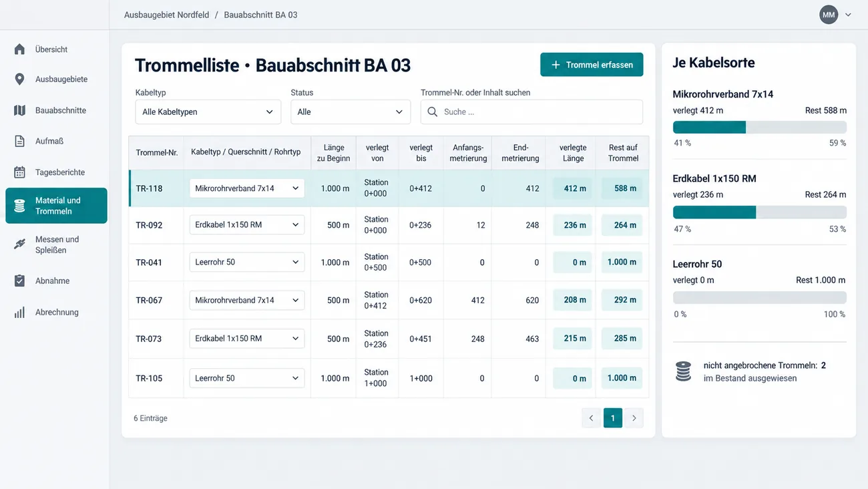868x489 pixels.
Task: Open the Kabeltyp filter dropdown
Action: [x=208, y=112]
